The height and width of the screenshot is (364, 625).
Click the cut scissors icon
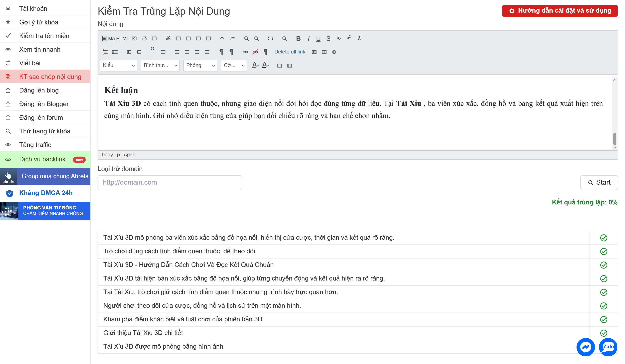point(168,38)
